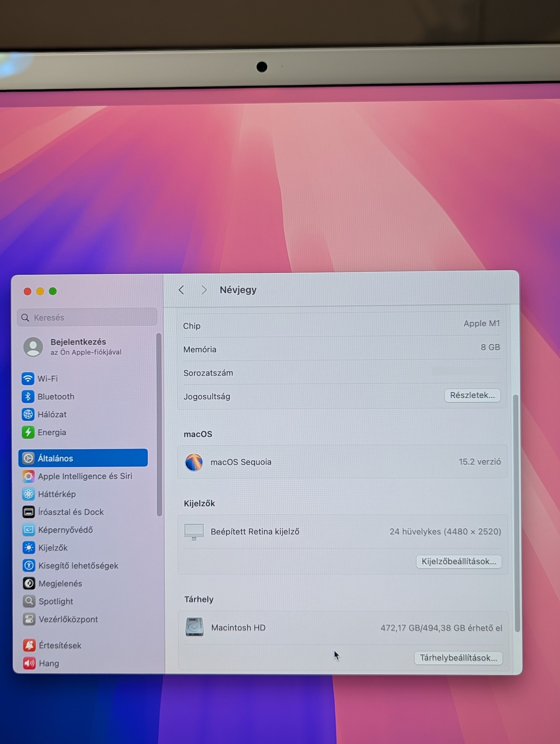This screenshot has width=560, height=744.
Task: Click the Részletek... button
Action: pyautogui.click(x=472, y=395)
